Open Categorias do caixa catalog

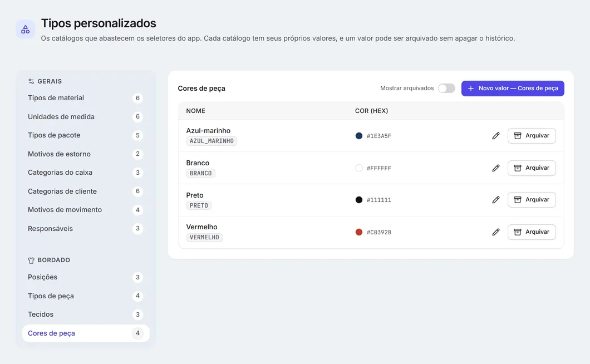click(86, 173)
